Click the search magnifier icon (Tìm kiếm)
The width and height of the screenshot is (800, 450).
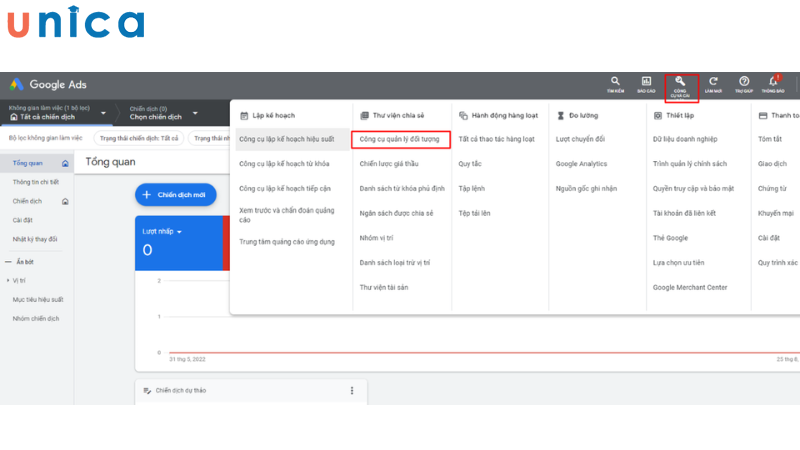pyautogui.click(x=615, y=84)
